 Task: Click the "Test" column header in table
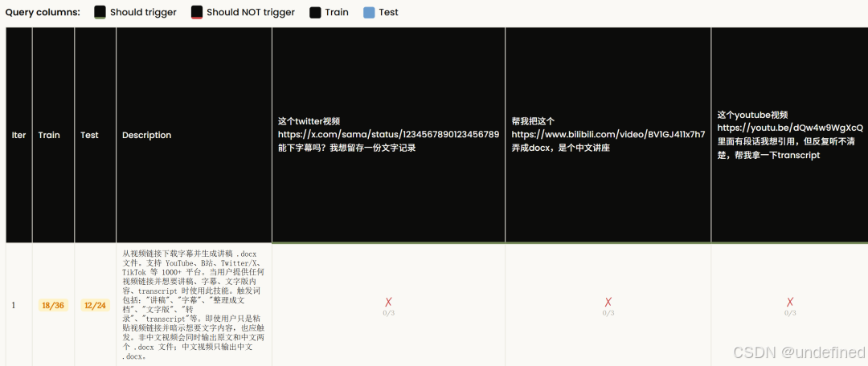click(x=95, y=135)
